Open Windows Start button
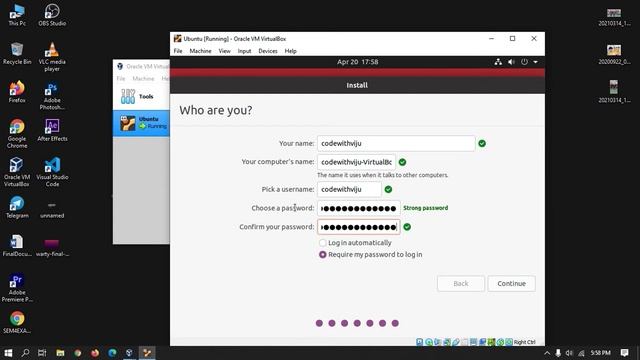Image resolution: width=640 pixels, height=360 pixels. click(8, 353)
